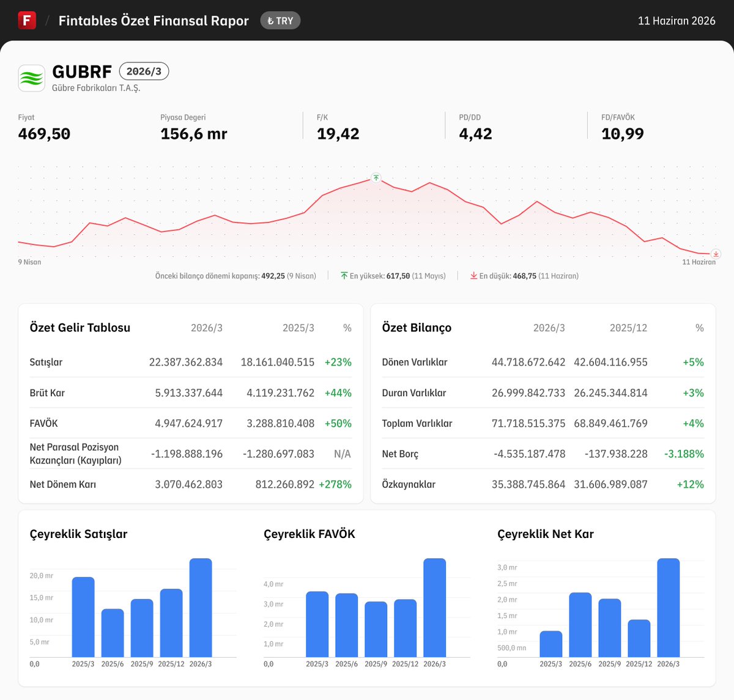
Task: Click Net Parasal Pozisyon Kazançları row label
Action: (x=76, y=454)
